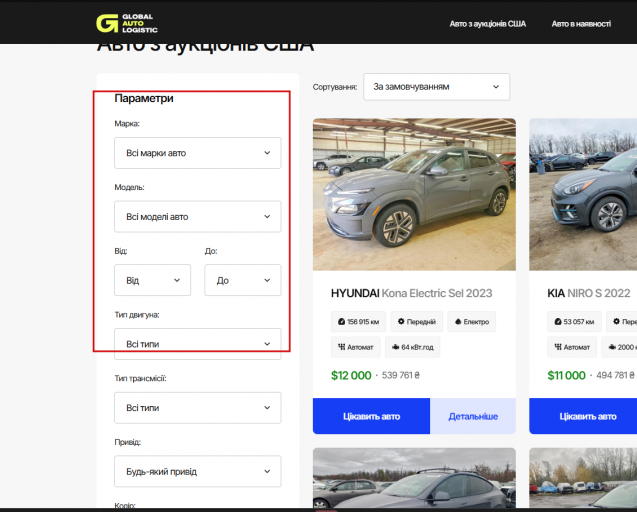Click the '156 915 км' mileage tag

click(358, 322)
